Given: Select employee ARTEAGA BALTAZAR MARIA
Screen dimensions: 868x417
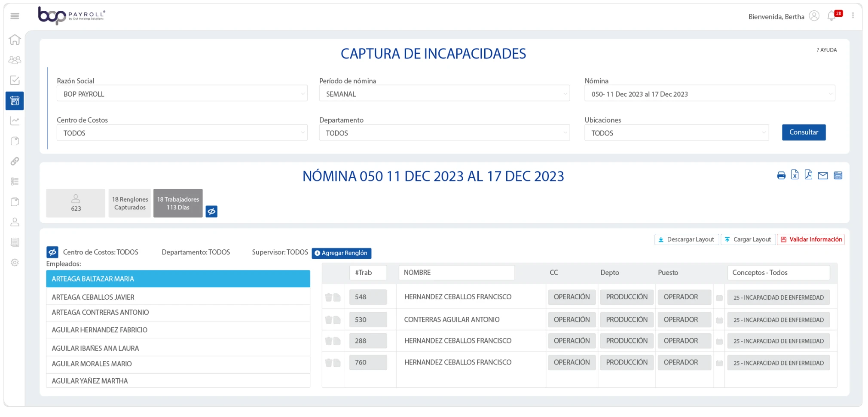Looking at the screenshot, I should click(x=178, y=279).
